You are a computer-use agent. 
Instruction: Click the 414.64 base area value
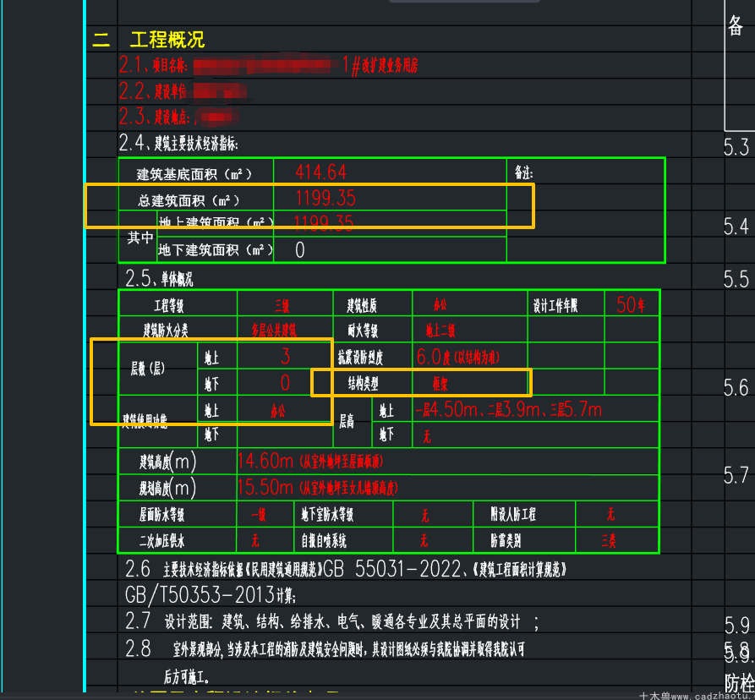[320, 172]
